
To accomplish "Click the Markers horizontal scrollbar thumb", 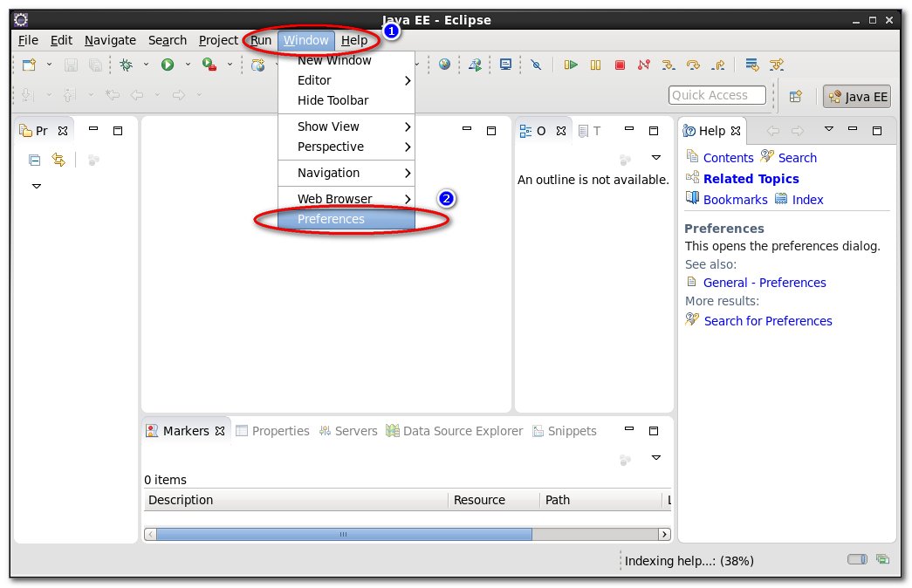I will pyautogui.click(x=345, y=534).
